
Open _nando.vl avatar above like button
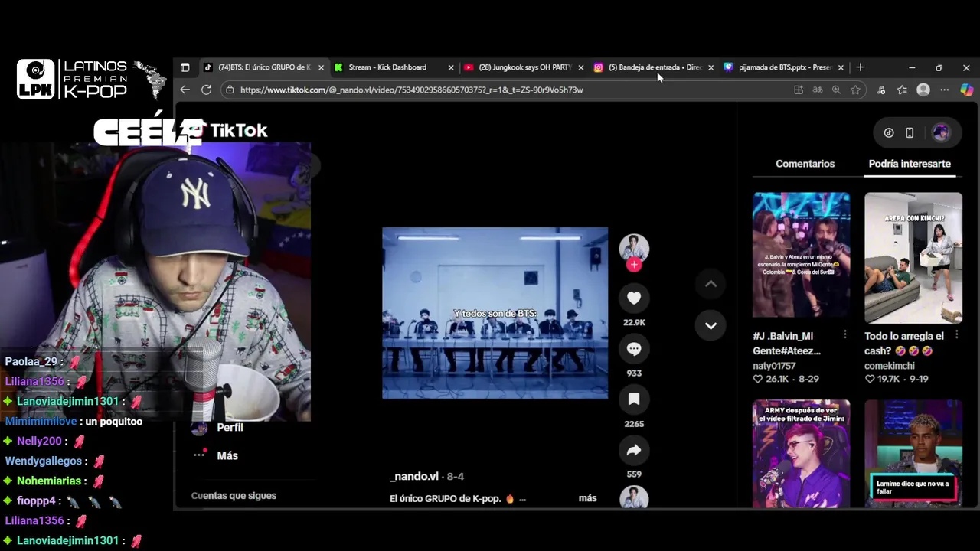[634, 248]
